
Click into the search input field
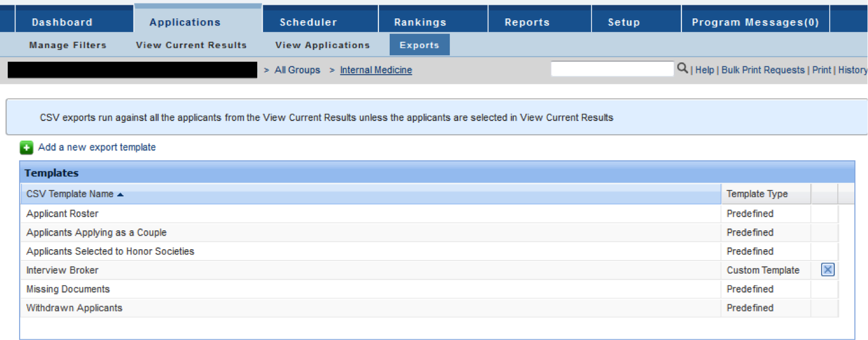point(612,69)
